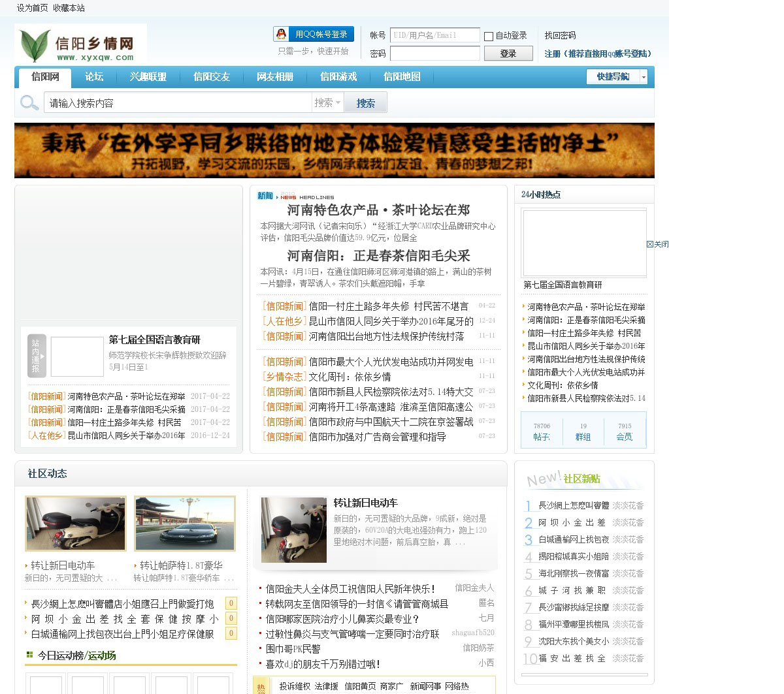Screen dimensions: 784x694
Task: Click the brown site slogan banner
Action: tap(335, 150)
